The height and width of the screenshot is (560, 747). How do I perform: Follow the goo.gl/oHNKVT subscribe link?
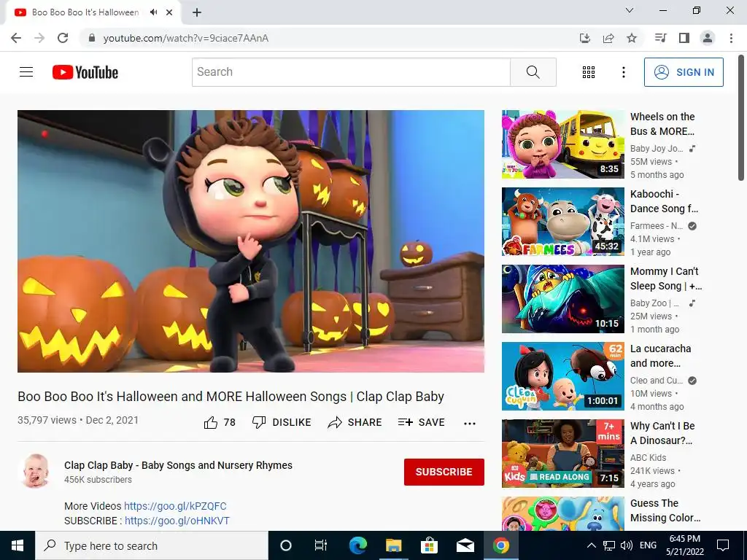coord(177,521)
